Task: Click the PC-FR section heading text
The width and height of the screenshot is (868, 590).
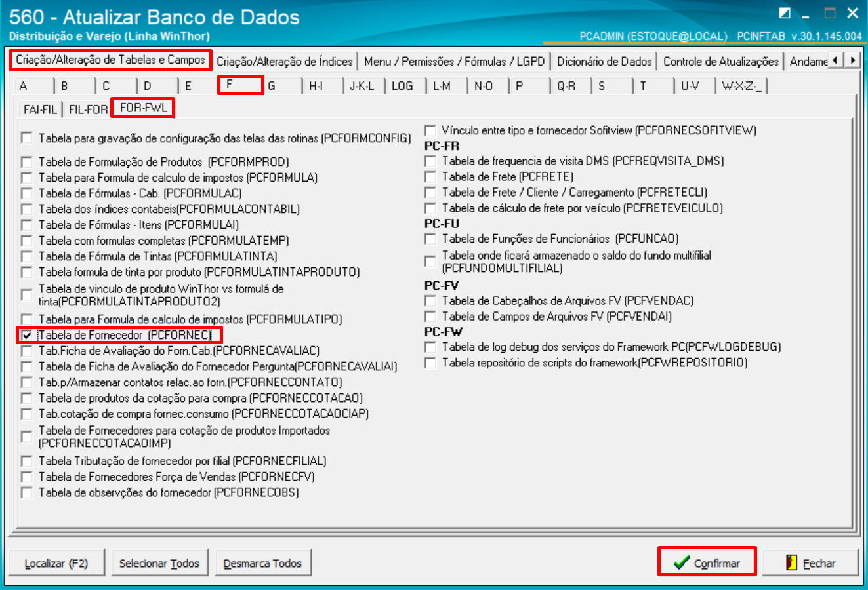Action: pyautogui.click(x=442, y=146)
